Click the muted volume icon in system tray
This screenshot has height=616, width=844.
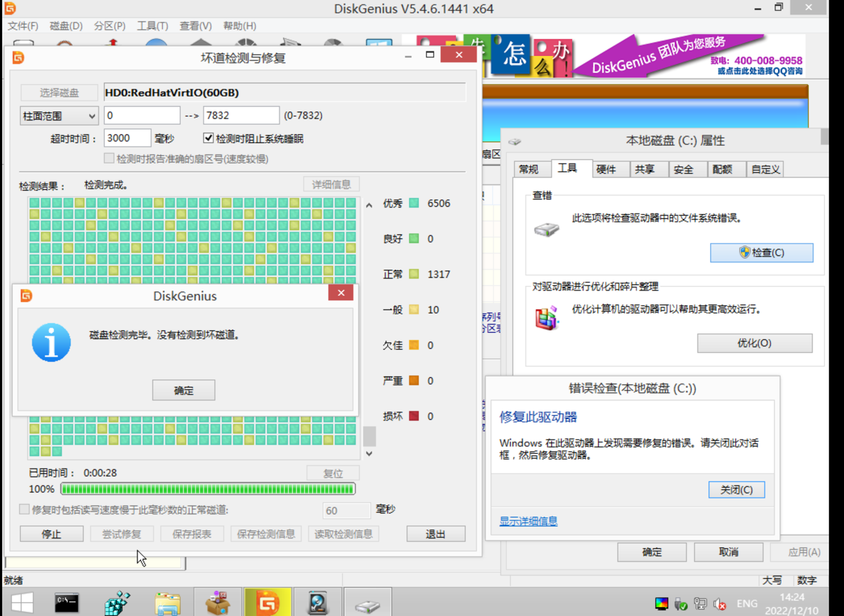point(720,604)
